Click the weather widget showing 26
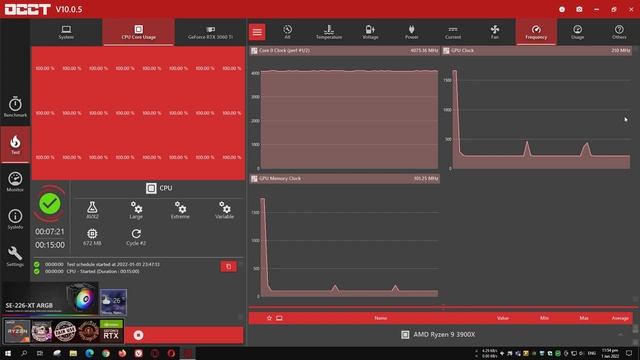The image size is (640, 360). [x=113, y=302]
